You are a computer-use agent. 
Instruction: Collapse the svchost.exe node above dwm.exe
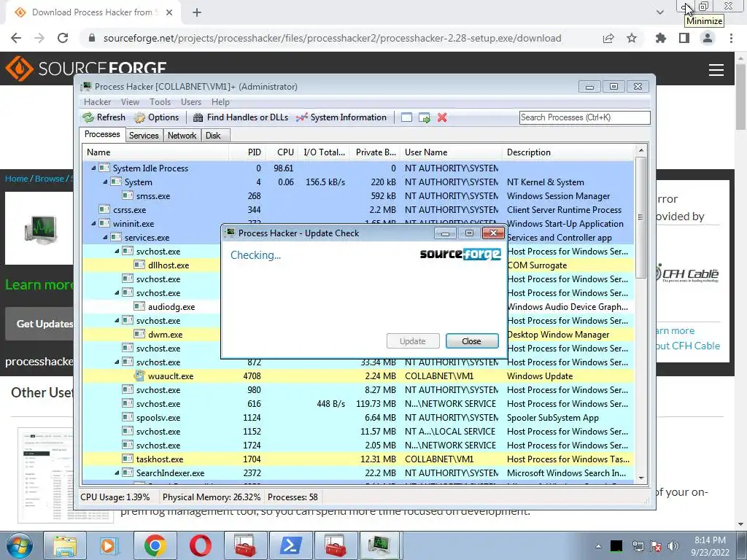point(117,321)
